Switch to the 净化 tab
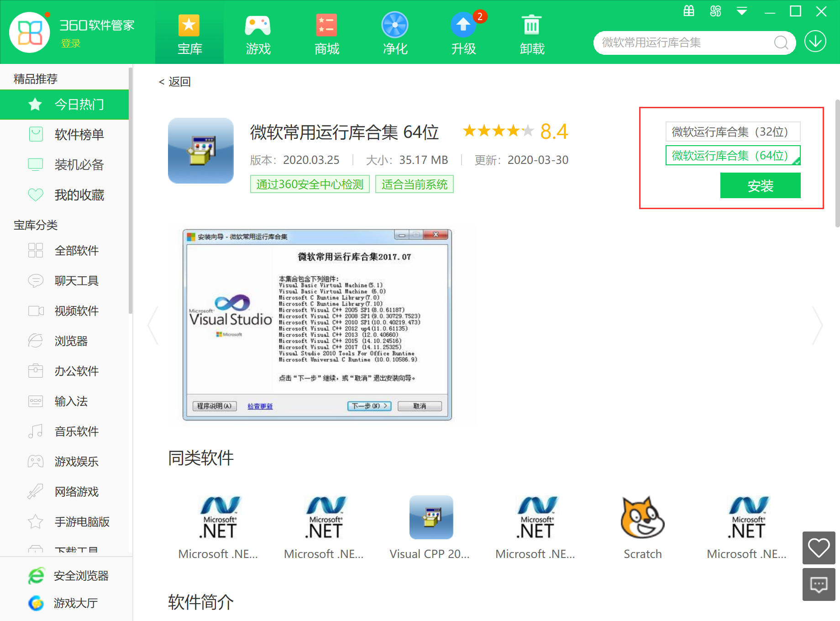This screenshot has height=621, width=840. click(395, 34)
